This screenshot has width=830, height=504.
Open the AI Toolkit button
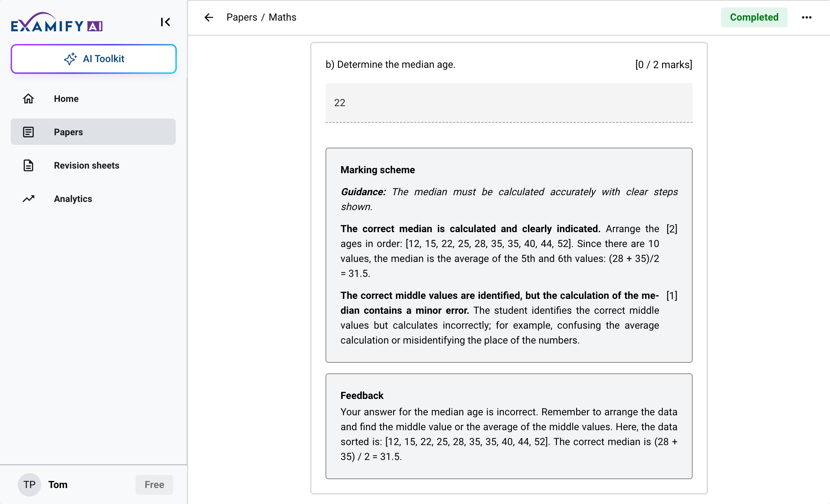click(x=94, y=59)
